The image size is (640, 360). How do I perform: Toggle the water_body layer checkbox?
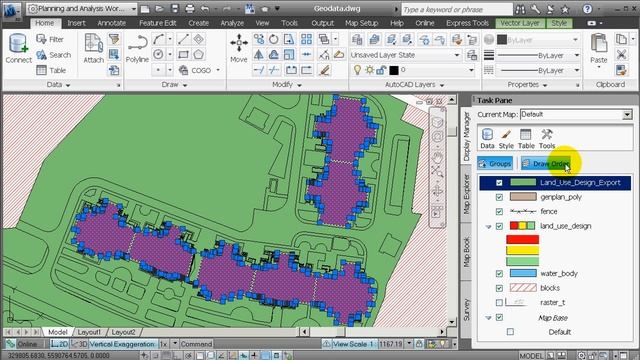click(499, 273)
